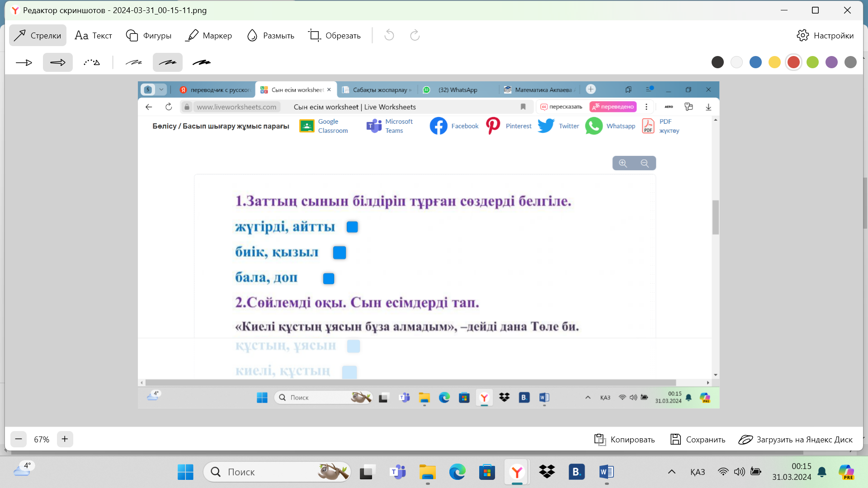Choose the thickest line stroke option
This screenshot has height=488, width=868.
pyautogui.click(x=202, y=62)
